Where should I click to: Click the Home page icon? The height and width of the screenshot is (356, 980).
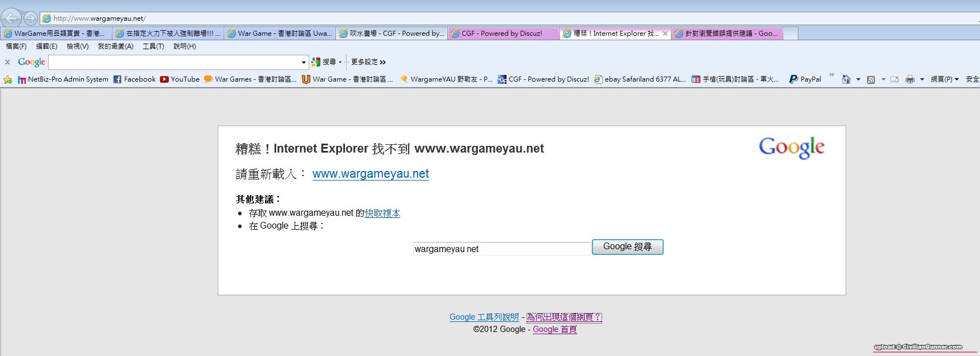click(846, 79)
